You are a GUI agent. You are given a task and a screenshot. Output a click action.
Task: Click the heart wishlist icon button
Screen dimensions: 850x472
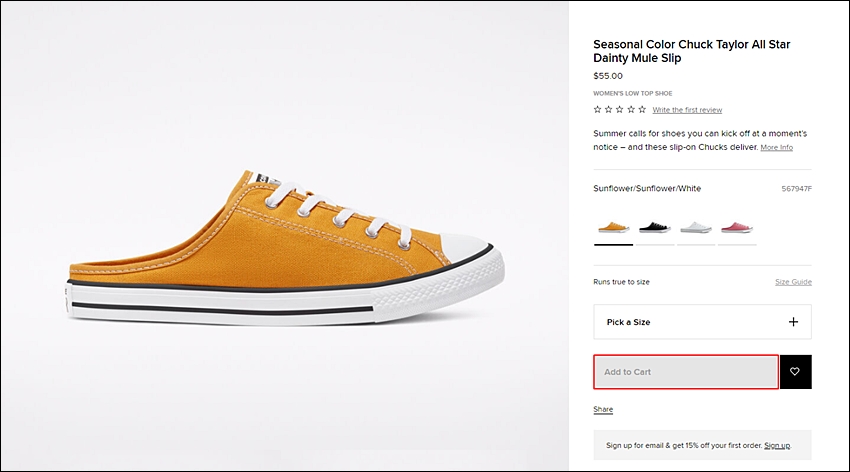coord(795,372)
